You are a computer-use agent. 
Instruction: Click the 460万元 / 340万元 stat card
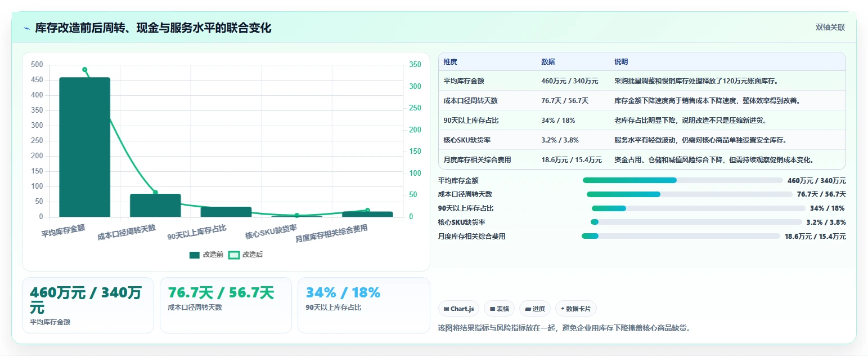(88, 305)
